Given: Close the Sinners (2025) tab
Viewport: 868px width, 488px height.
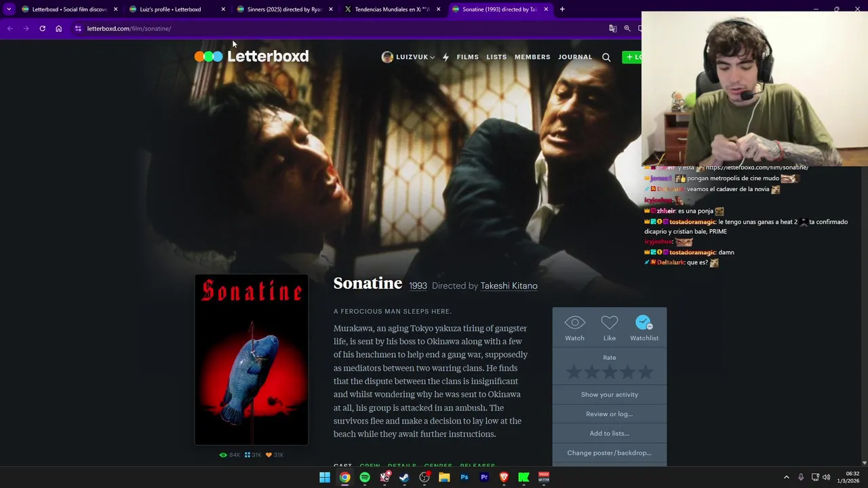Looking at the screenshot, I should [x=331, y=9].
